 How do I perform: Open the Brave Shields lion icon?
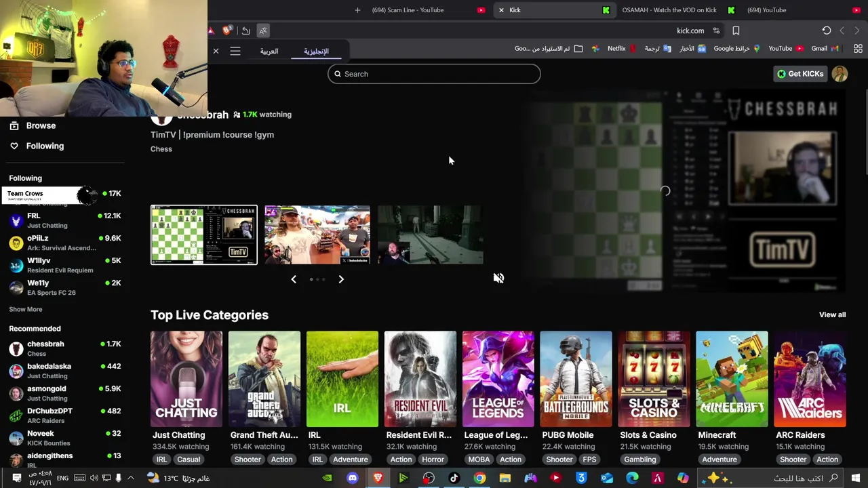pyautogui.click(x=227, y=30)
